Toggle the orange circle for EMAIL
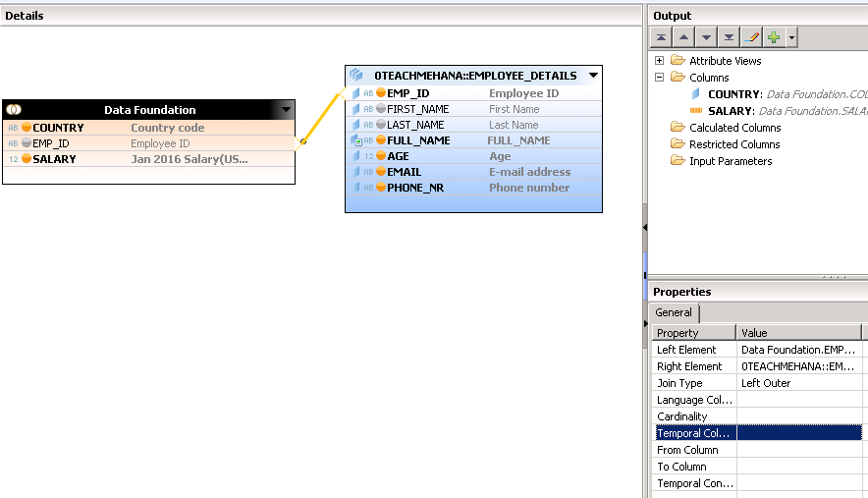The image size is (868, 498). pos(381,172)
